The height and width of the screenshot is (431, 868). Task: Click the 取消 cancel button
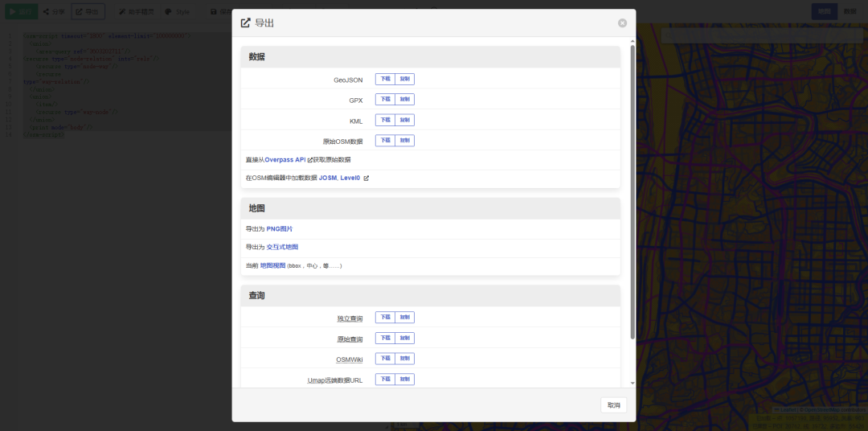tap(613, 405)
